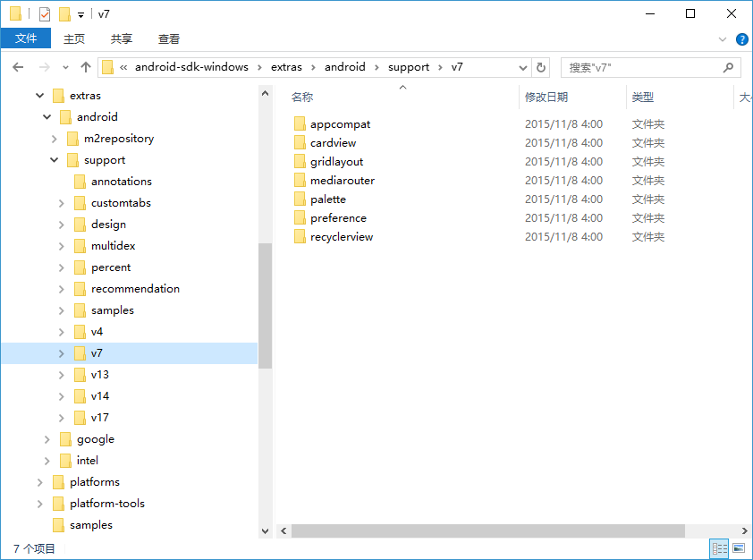Collapse the android tree node
753x560 pixels.
coord(47,116)
